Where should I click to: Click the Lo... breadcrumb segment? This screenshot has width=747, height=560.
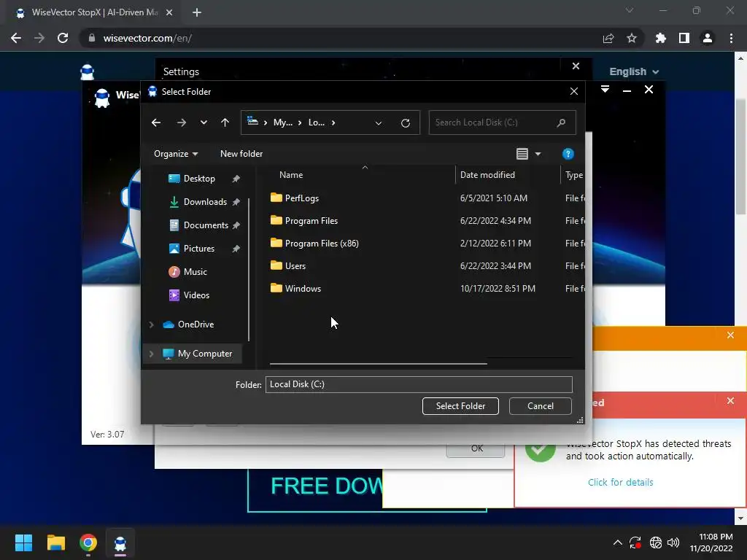pyautogui.click(x=317, y=122)
